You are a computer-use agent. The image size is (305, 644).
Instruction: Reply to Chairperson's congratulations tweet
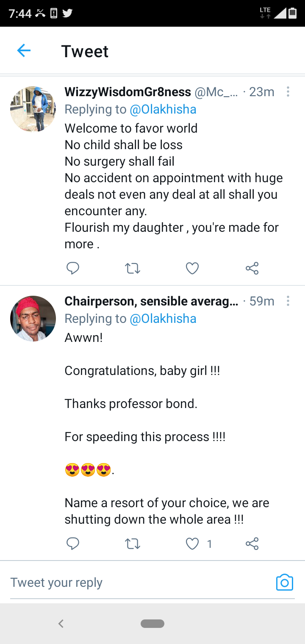(73, 544)
